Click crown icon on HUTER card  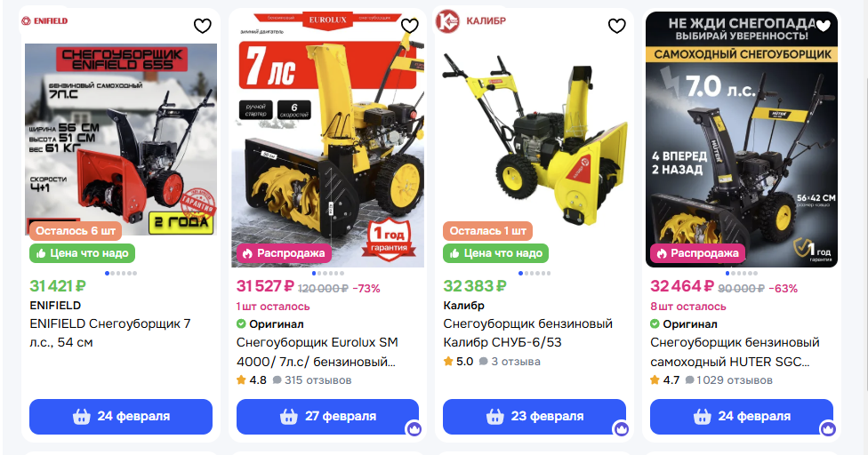pyautogui.click(x=828, y=428)
